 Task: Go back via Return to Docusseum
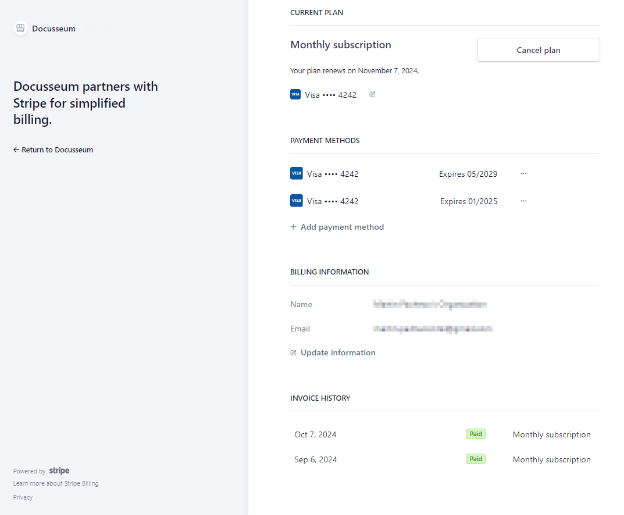coord(53,150)
